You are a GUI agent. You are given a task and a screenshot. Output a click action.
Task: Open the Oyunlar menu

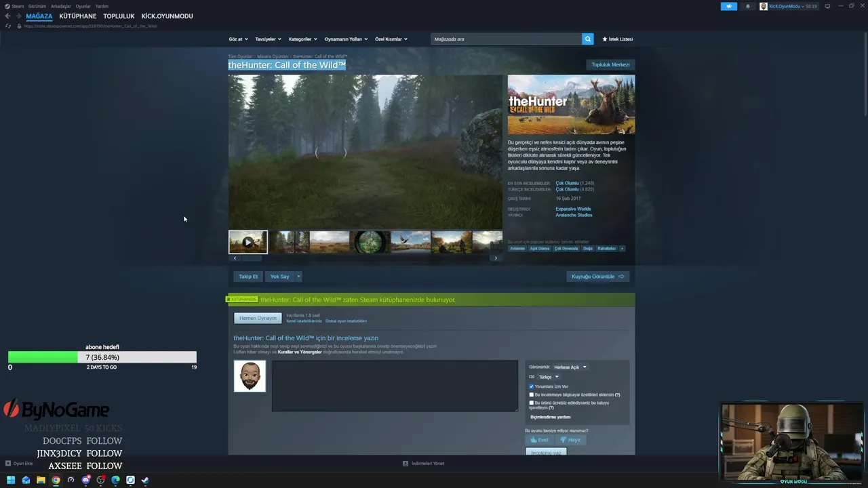click(83, 6)
